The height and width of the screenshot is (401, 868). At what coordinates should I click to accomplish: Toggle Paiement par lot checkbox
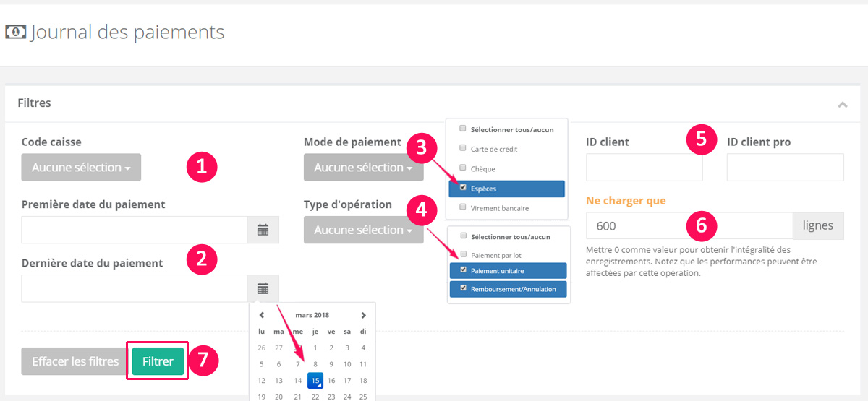click(x=463, y=255)
